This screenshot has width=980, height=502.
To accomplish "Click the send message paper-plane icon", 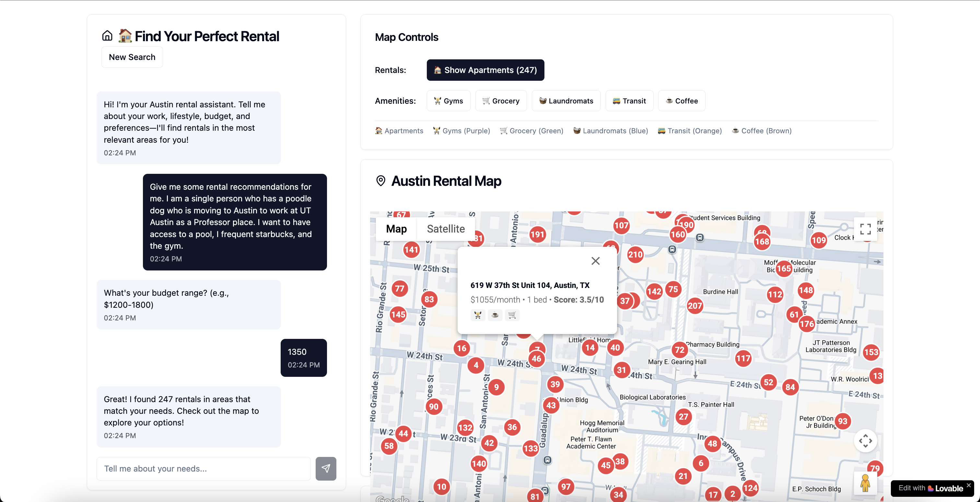I will tap(326, 468).
